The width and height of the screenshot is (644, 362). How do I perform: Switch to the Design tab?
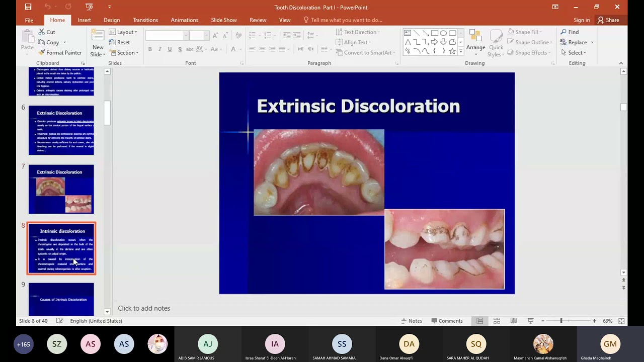(112, 20)
